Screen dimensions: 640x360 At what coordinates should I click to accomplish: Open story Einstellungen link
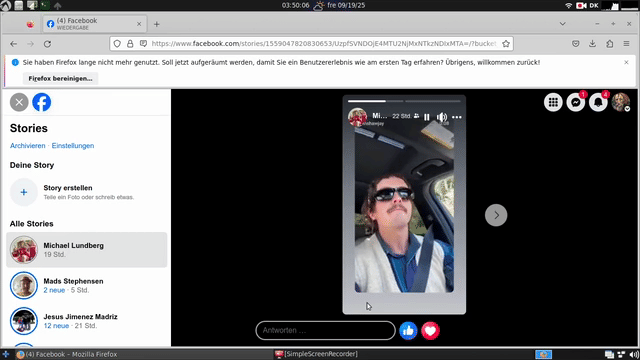coord(73,146)
